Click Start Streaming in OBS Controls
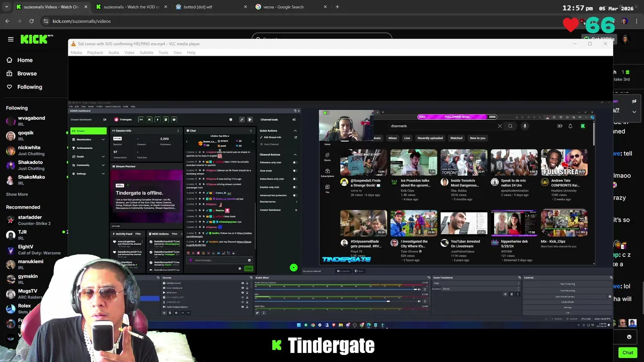 pos(568,284)
